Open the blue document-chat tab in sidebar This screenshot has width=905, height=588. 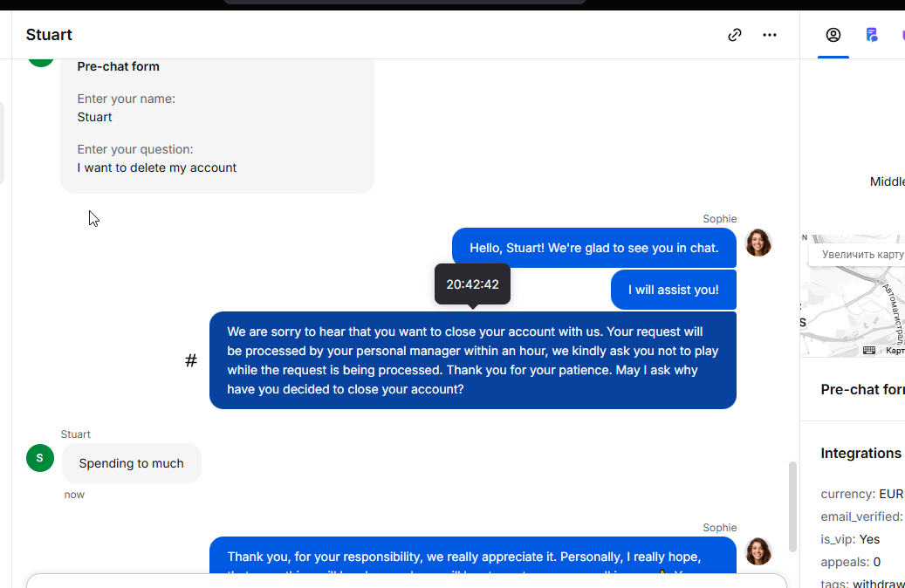(x=871, y=35)
